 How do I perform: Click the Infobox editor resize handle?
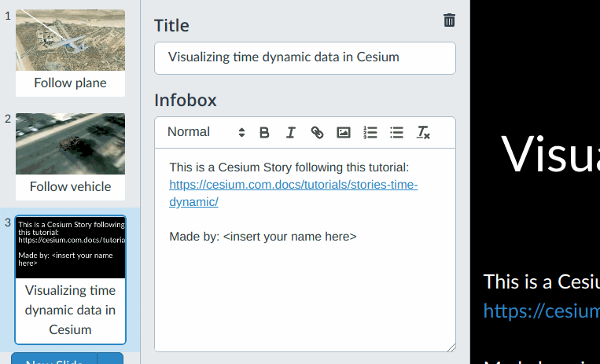[451, 347]
